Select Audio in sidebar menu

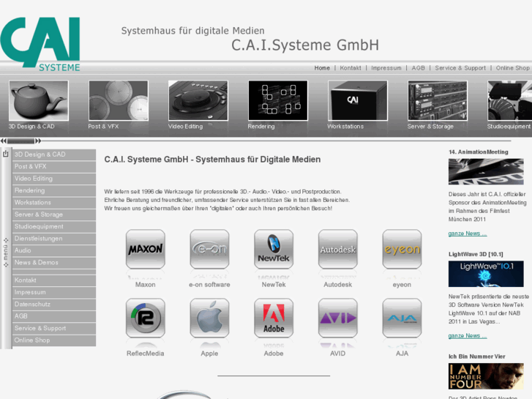[54, 250]
